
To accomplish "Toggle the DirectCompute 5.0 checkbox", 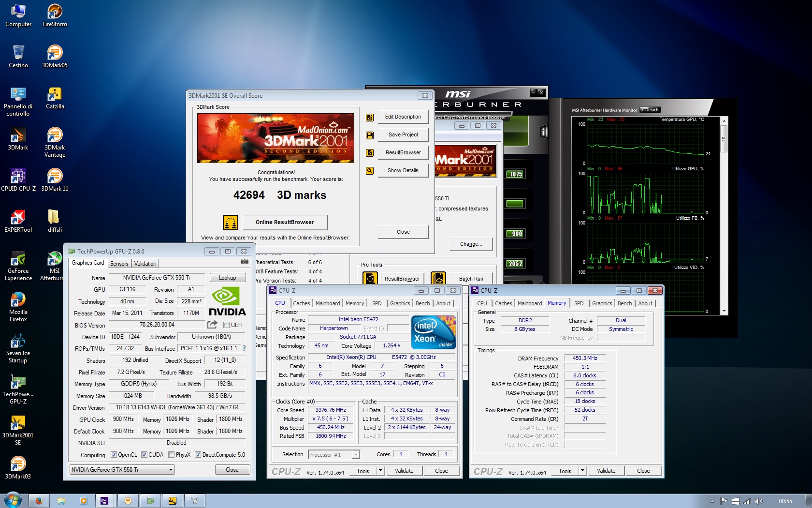I will 198,455.
